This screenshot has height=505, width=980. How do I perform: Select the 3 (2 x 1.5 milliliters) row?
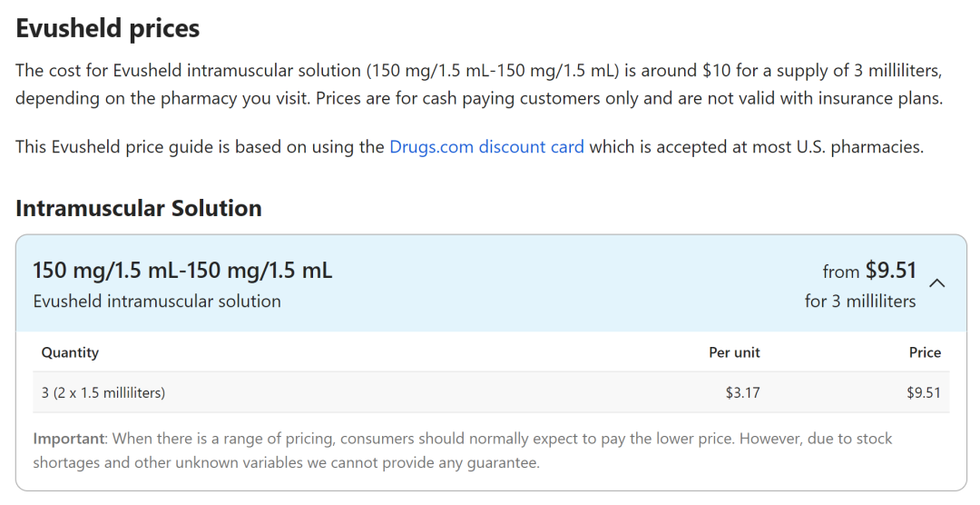pyautogui.click(x=103, y=392)
